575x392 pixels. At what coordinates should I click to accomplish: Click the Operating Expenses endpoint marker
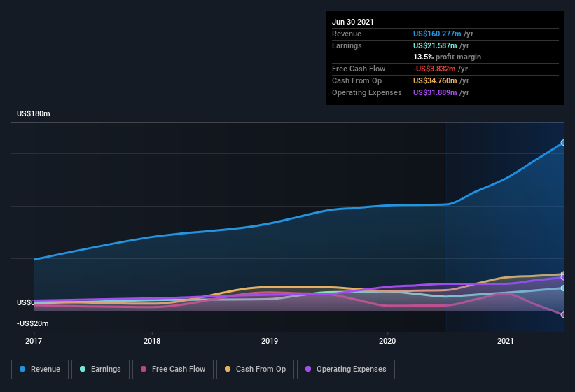click(x=563, y=278)
